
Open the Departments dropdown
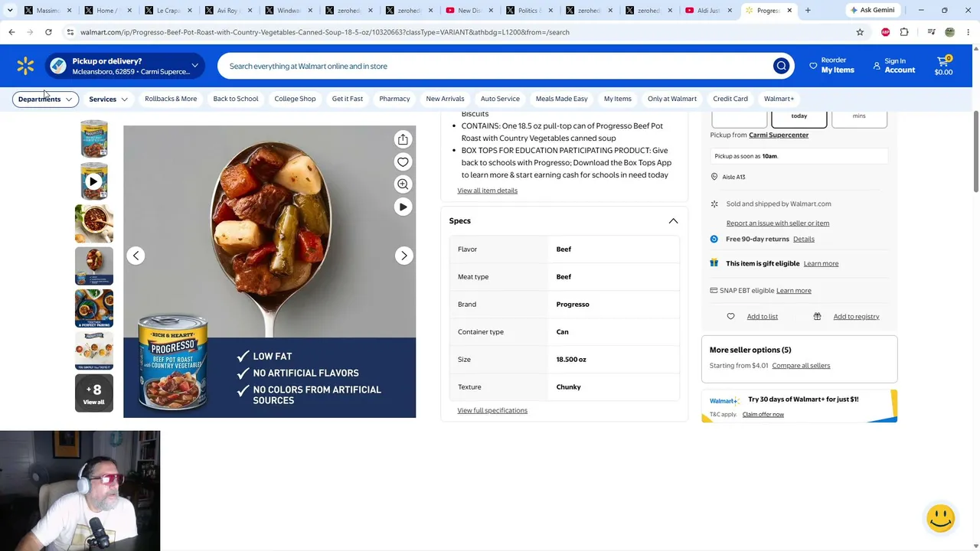click(x=45, y=99)
